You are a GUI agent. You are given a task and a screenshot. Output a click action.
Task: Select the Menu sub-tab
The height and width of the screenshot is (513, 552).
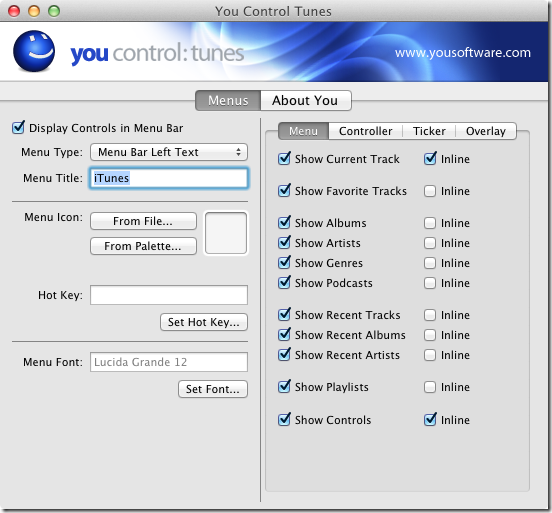click(303, 131)
